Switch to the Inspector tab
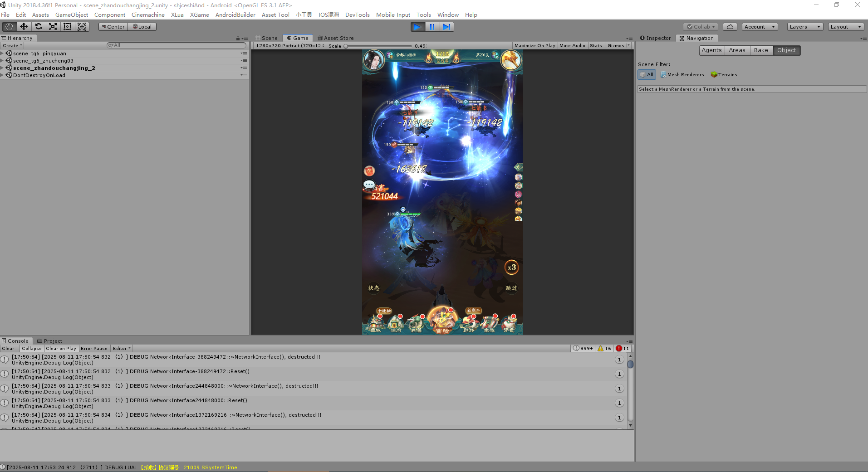This screenshot has width=868, height=472. click(656, 38)
